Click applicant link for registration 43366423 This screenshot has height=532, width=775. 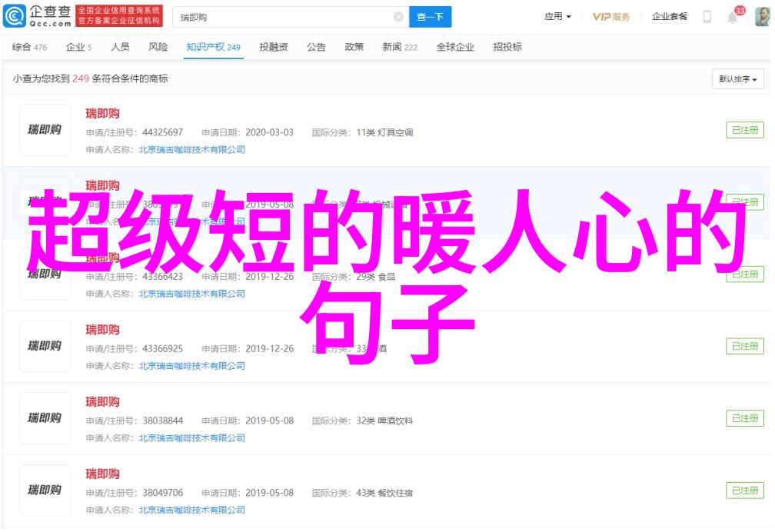[191, 294]
